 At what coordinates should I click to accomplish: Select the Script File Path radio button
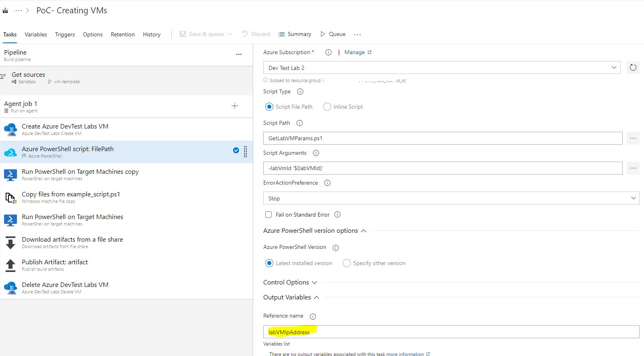[x=269, y=107]
